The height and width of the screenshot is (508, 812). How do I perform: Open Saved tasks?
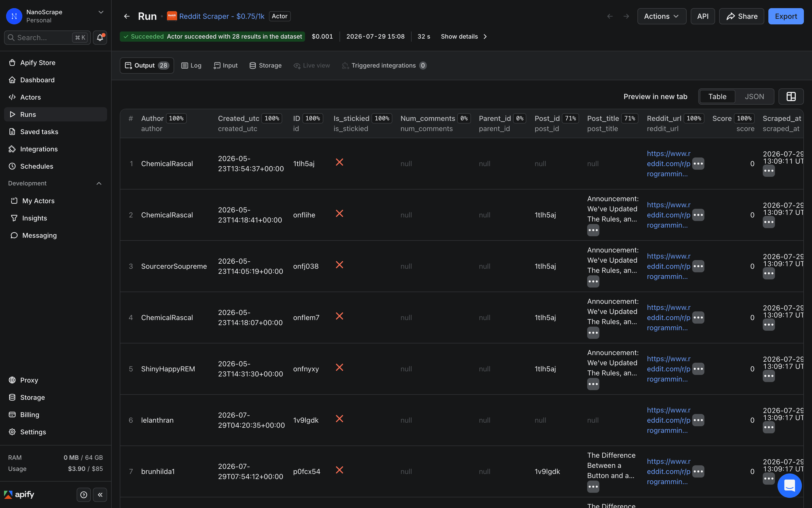(55, 132)
